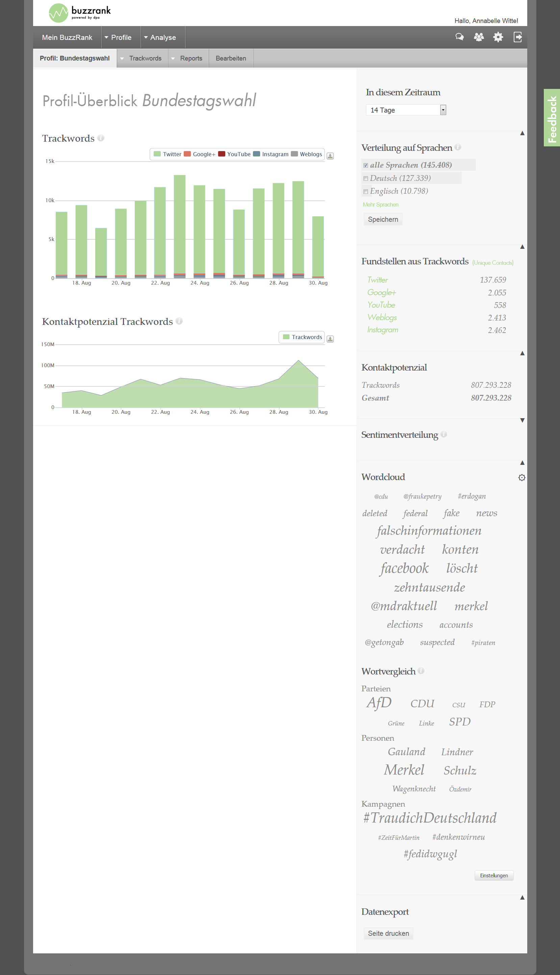Toggle the Twitter legend color swatch
This screenshot has height=975, width=560.
point(157,154)
